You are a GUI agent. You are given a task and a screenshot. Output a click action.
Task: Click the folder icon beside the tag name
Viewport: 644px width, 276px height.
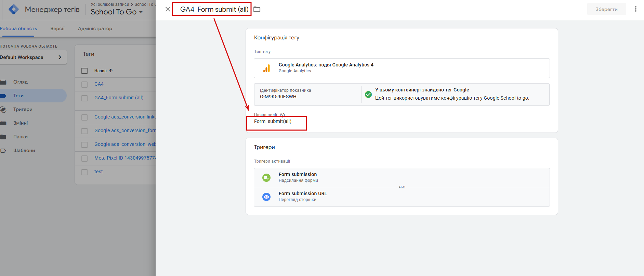pos(257,9)
